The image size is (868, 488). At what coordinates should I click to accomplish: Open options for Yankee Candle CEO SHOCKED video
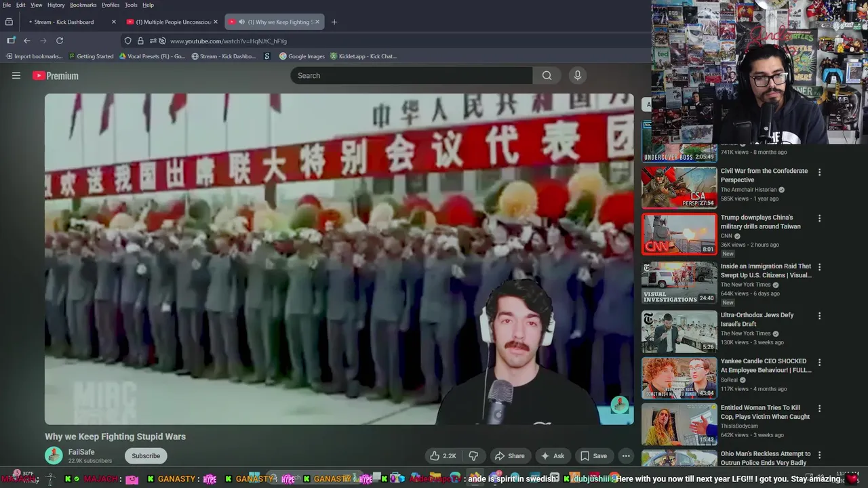pos(819,363)
